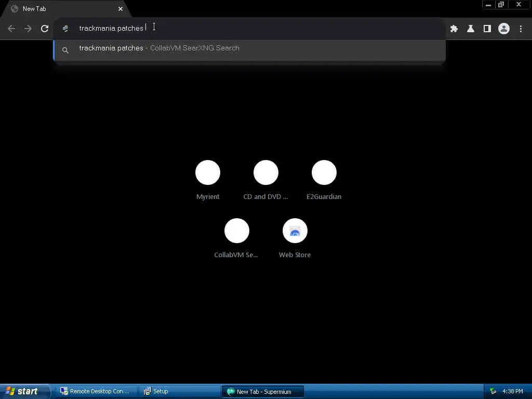This screenshot has height=399, width=532.
Task: Open the Extensions puzzle icon
Action: [x=454, y=29]
